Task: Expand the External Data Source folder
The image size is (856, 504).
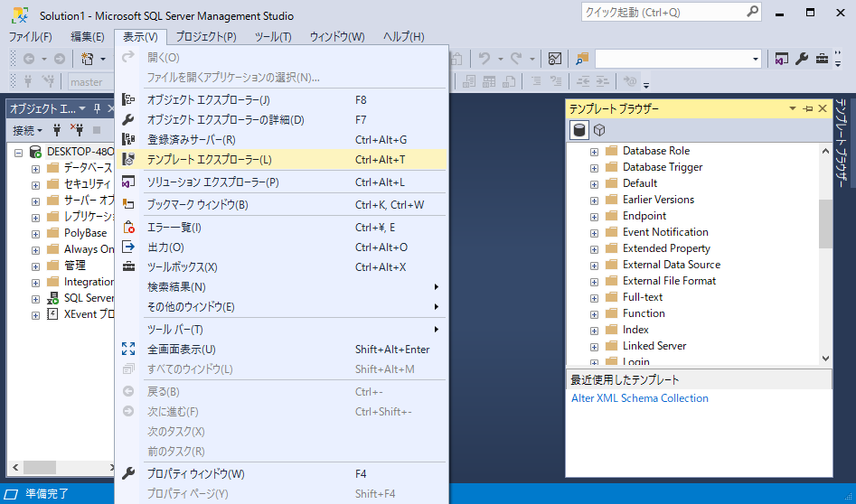Action: [x=594, y=266]
